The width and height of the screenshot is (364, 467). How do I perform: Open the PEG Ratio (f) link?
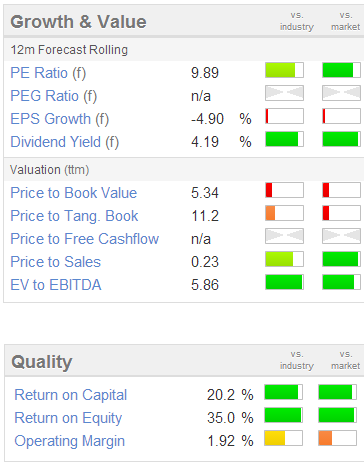coord(54,96)
